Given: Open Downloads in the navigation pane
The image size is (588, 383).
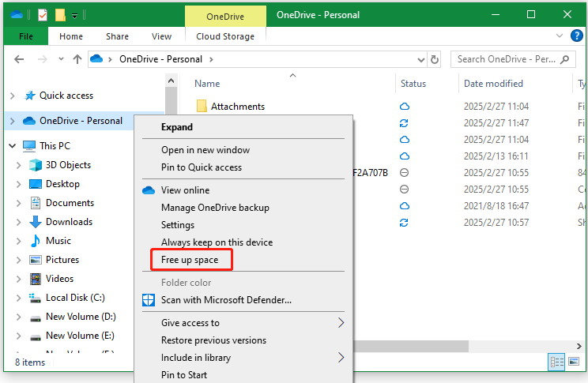Looking at the screenshot, I should click(69, 222).
